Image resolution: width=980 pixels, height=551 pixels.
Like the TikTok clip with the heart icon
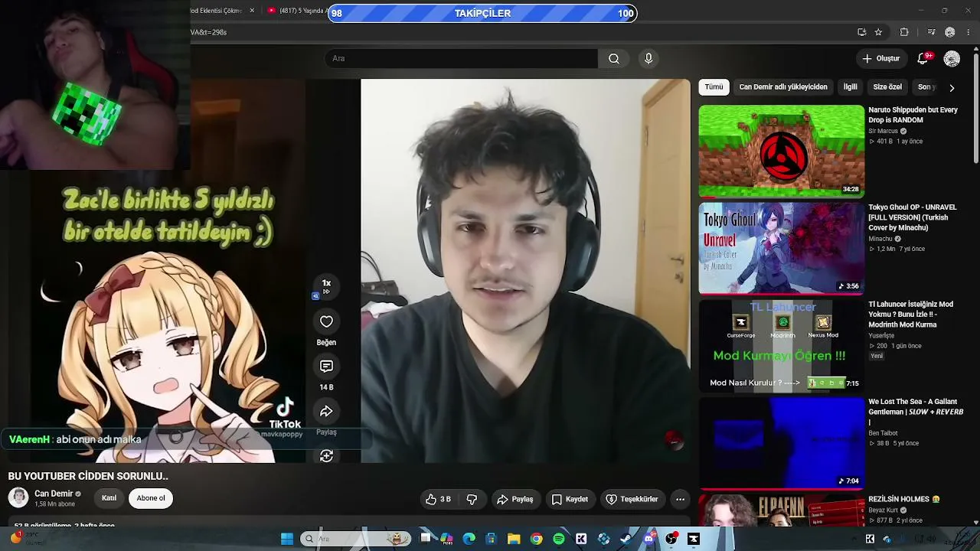click(326, 321)
